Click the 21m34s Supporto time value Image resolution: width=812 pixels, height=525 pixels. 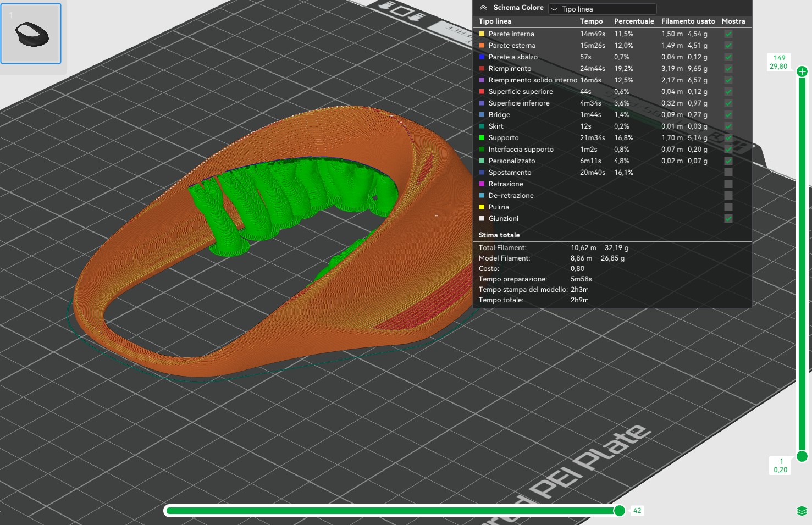[x=593, y=137]
